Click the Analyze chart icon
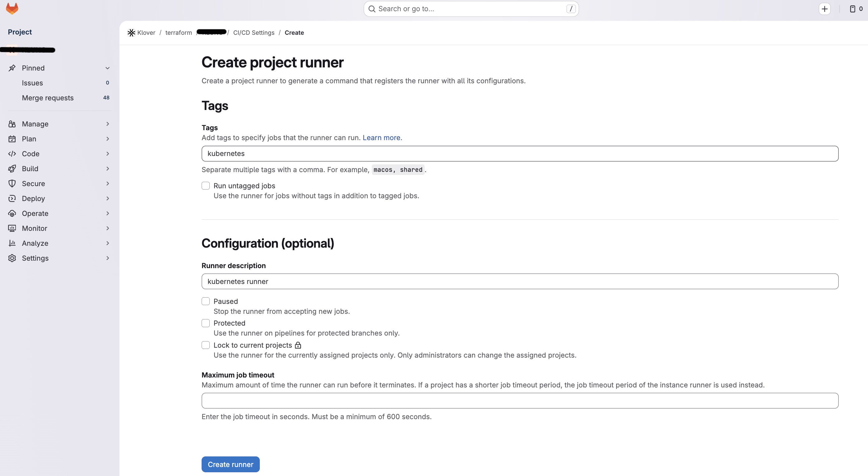This screenshot has height=476, width=868. tap(12, 243)
